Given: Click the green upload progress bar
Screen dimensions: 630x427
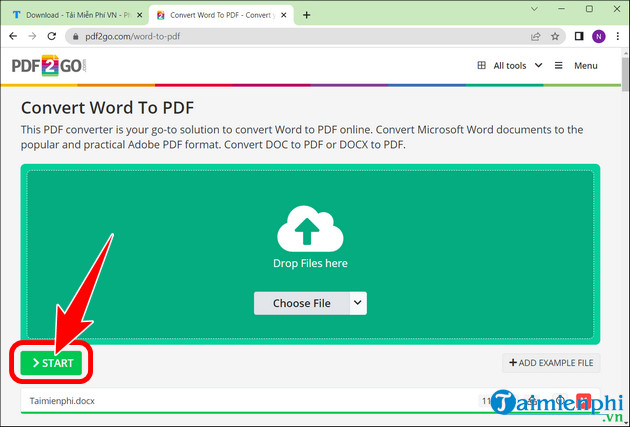Looking at the screenshot, I should [310, 412].
